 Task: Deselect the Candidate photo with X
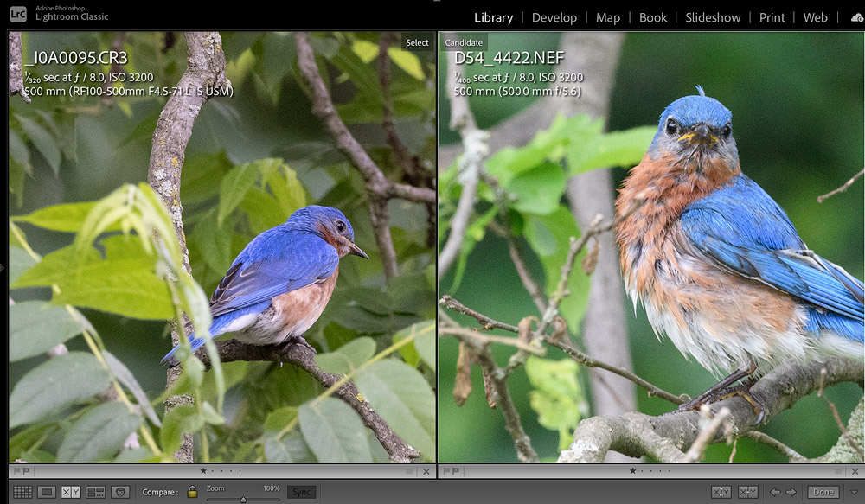click(x=856, y=471)
